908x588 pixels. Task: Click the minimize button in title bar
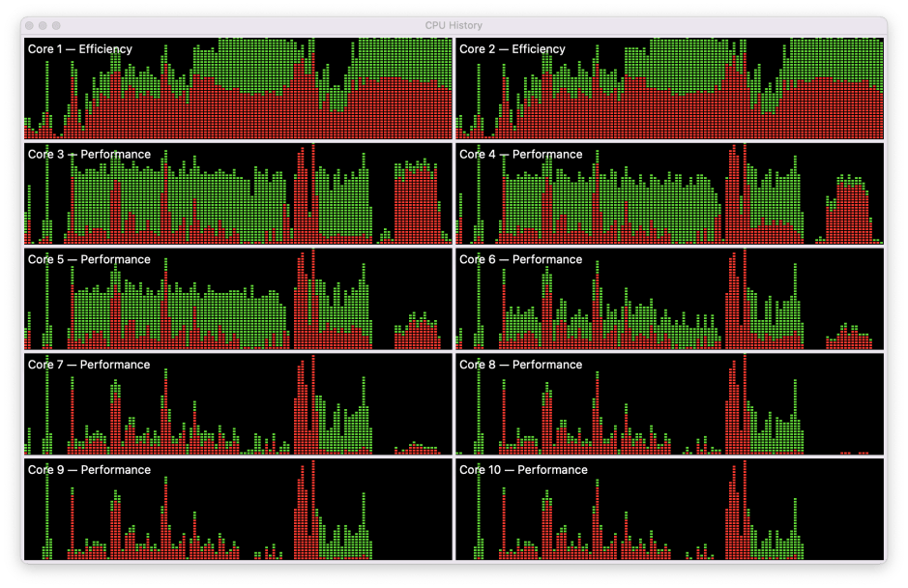click(44, 25)
